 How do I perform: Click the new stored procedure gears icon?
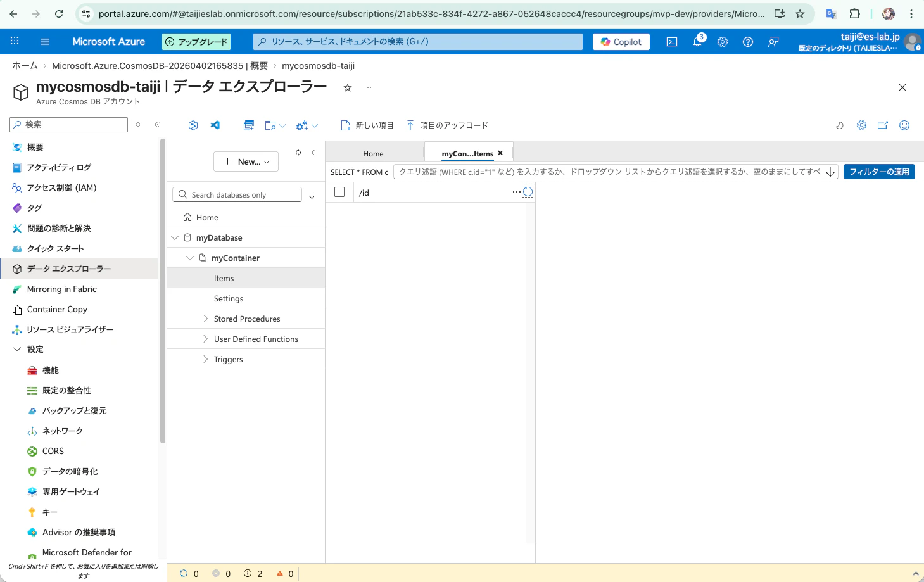302,125
